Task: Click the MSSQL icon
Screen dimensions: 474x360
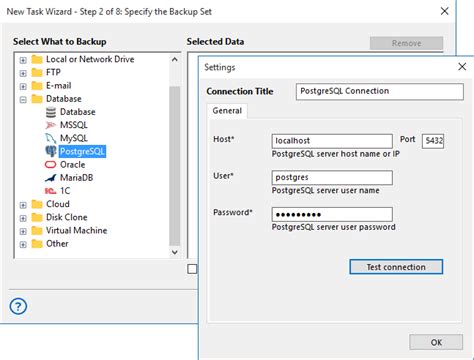Action: (51, 125)
